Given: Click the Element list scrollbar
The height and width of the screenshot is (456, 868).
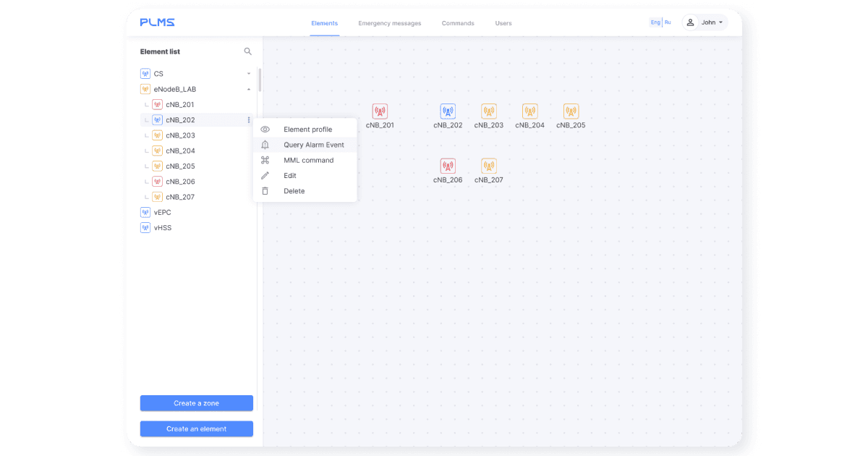Looking at the screenshot, I should pos(260,80).
